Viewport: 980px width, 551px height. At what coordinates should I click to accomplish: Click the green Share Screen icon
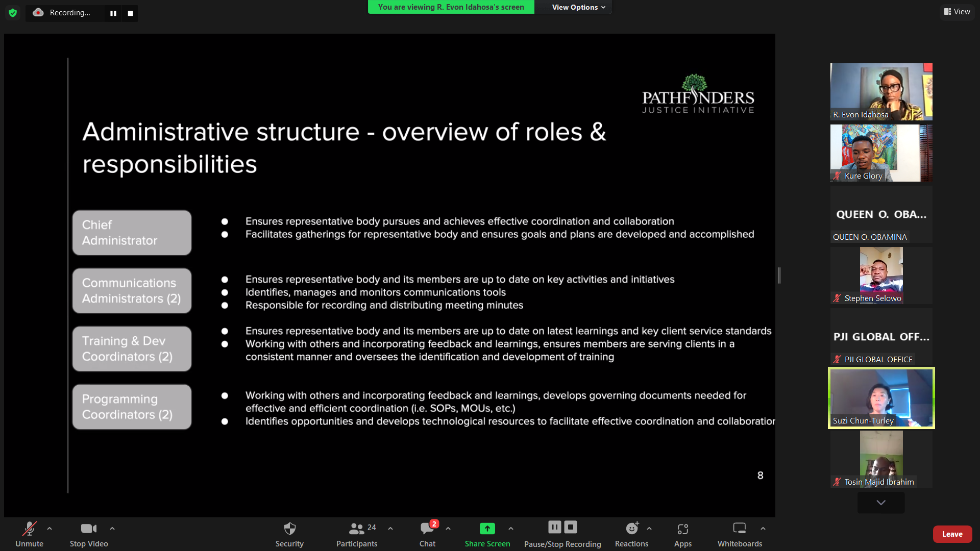[487, 529]
